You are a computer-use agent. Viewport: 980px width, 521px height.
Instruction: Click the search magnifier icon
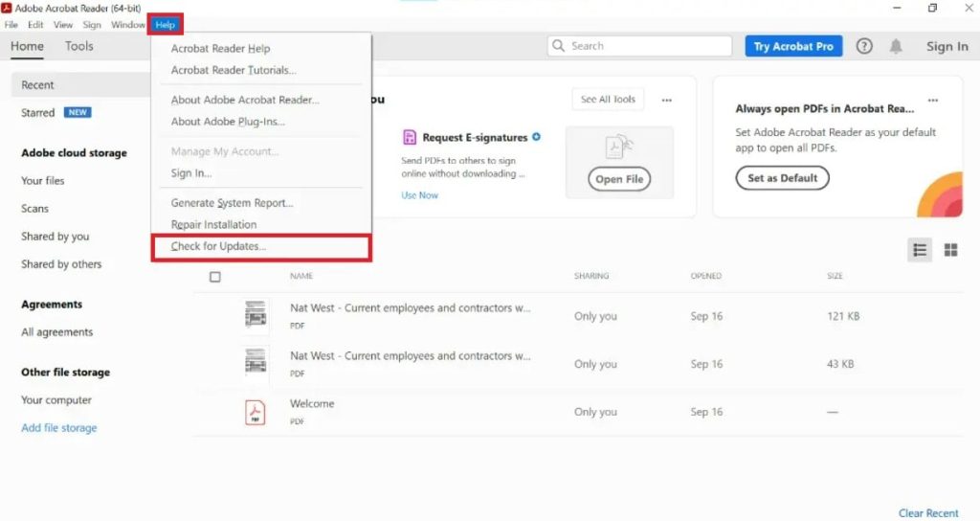pos(559,46)
